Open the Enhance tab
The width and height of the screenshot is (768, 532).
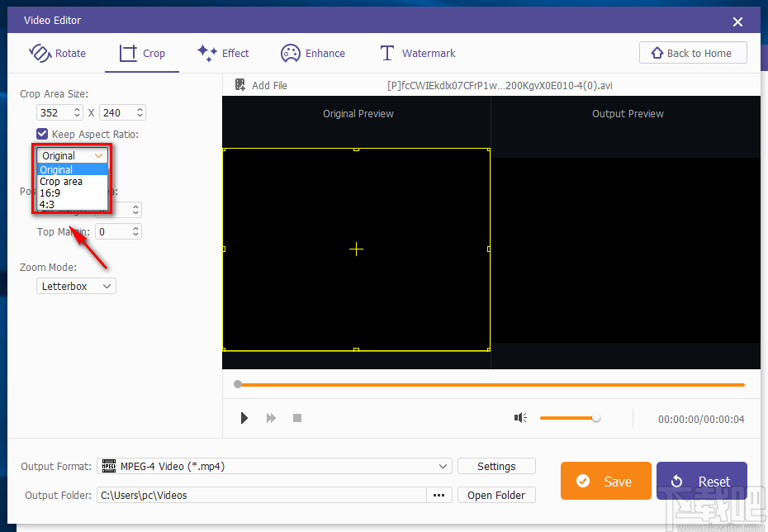pos(313,53)
